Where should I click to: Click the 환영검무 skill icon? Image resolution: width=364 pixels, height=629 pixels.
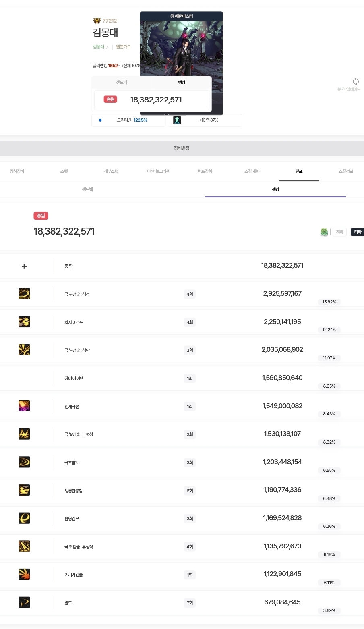(24, 518)
